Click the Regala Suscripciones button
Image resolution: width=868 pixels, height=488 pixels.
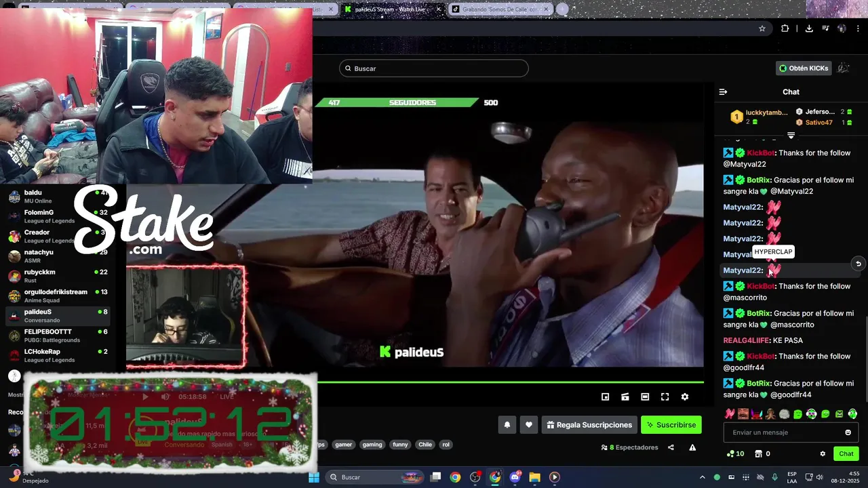[x=589, y=425]
